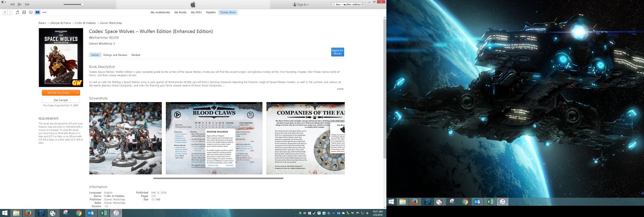Screen dimensions: 644x217
Task: Switch to the Related tab
Action: [x=136, y=55]
